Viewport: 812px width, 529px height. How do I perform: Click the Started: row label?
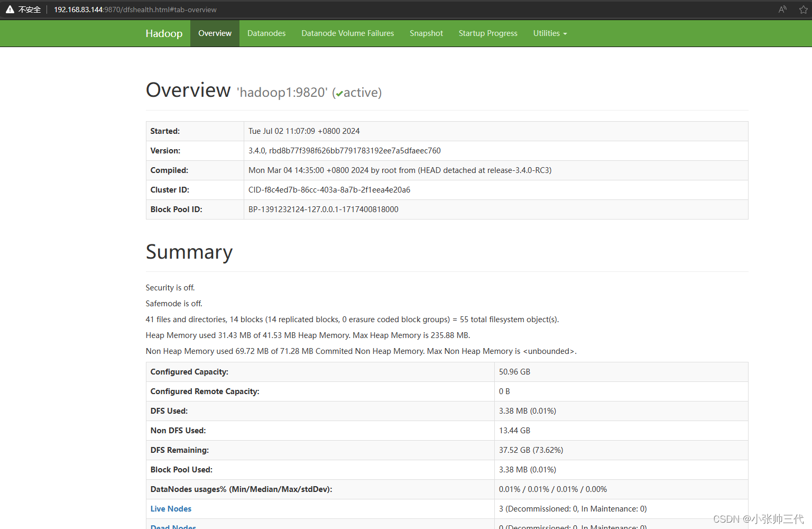tap(165, 131)
